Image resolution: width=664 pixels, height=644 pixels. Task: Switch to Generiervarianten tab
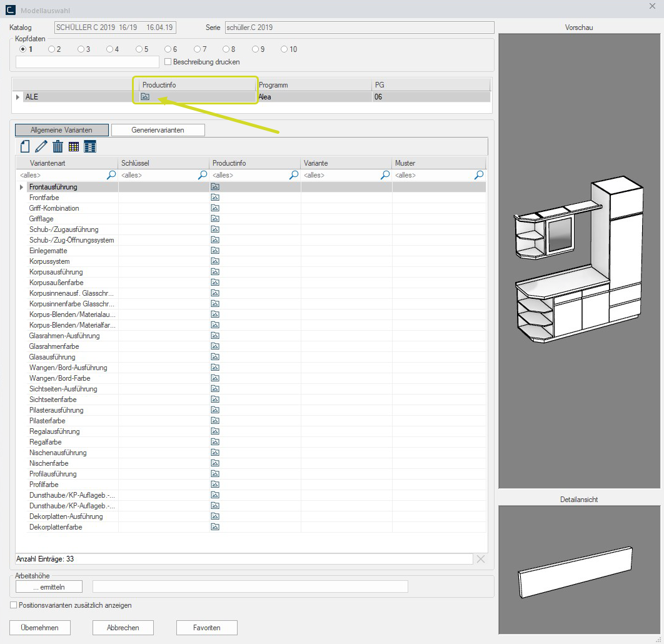(x=158, y=130)
